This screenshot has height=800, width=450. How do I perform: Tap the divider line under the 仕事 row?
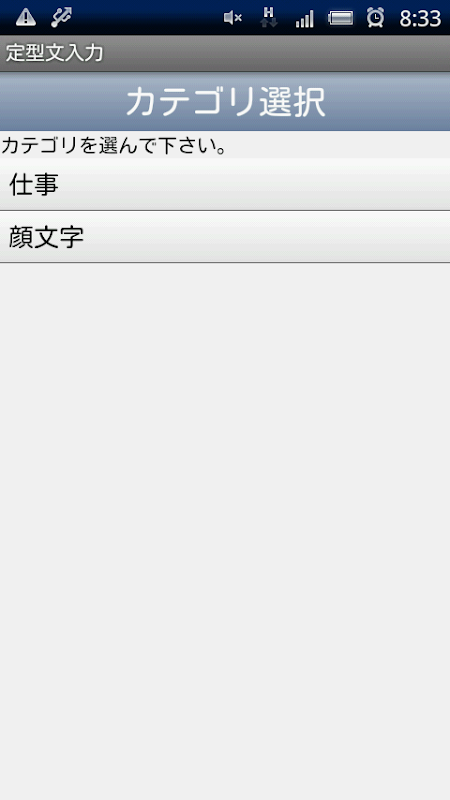225,210
